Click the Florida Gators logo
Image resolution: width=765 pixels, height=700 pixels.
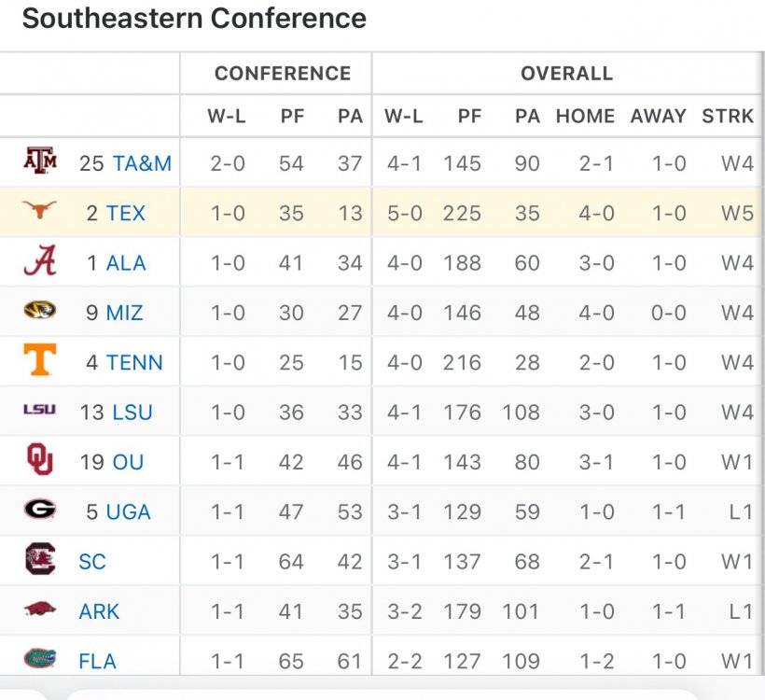coord(40,660)
